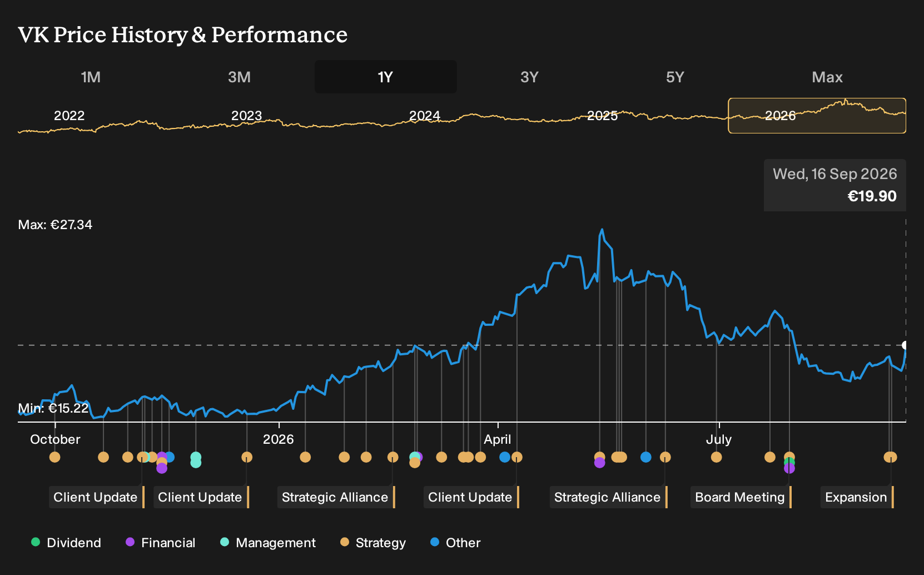Click the upper teal Management marker in the stacked pair
Image resolution: width=924 pixels, height=575 pixels.
pyautogui.click(x=196, y=457)
